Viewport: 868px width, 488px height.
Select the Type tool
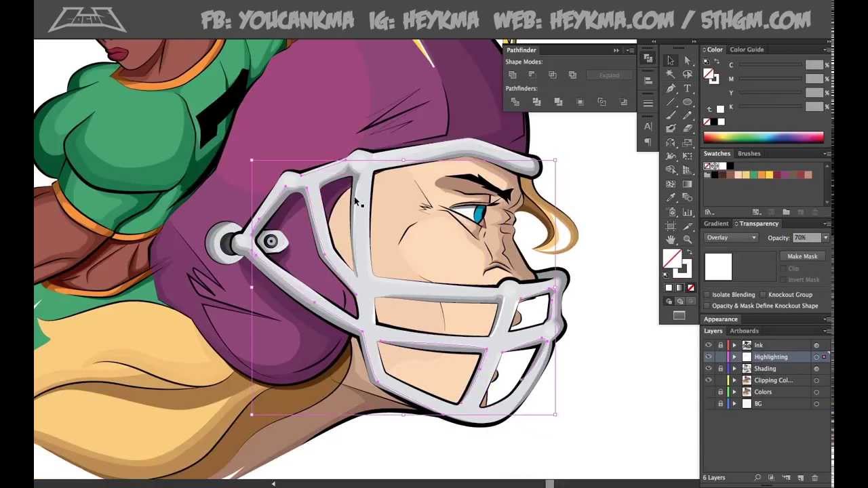point(688,89)
